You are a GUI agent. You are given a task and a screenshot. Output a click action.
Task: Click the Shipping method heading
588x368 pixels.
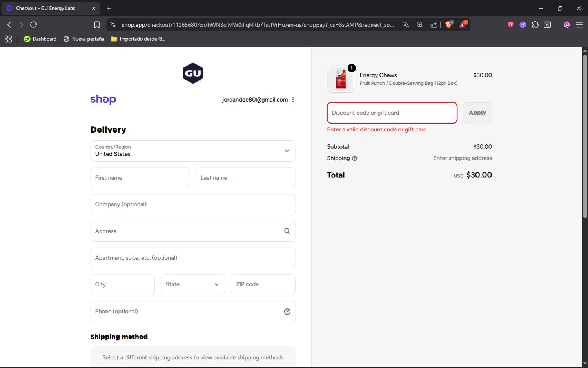tap(119, 337)
